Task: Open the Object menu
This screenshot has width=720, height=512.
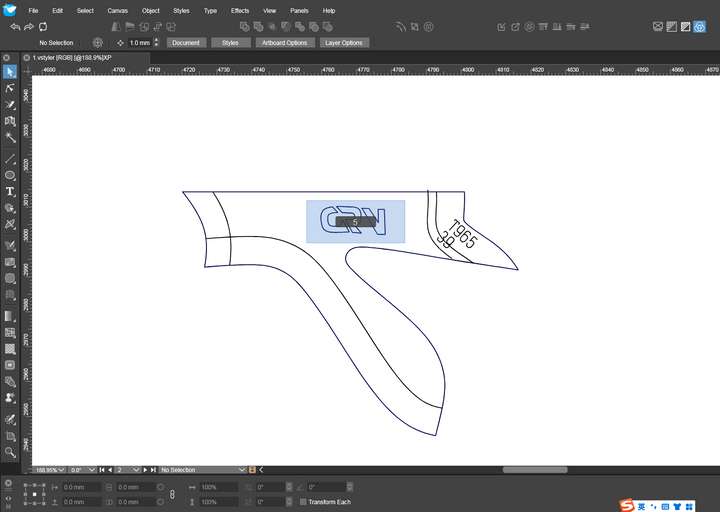Action: point(151,11)
